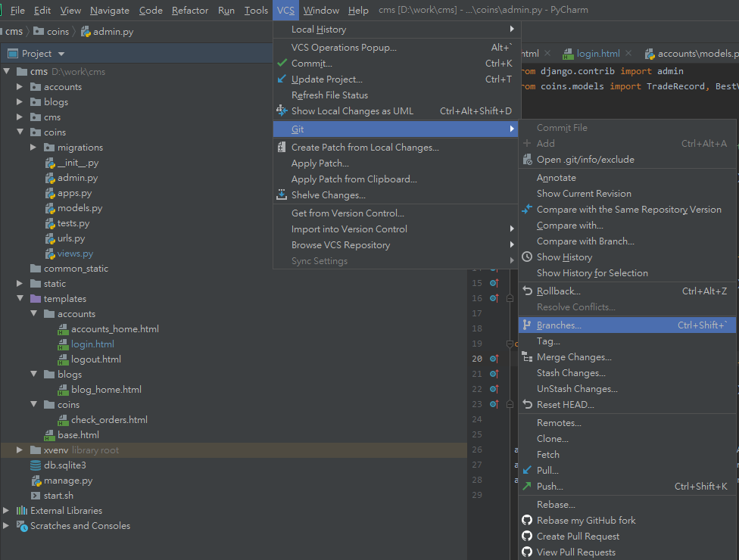
Task: Select Rebase... in the Git submenu
Action: tap(627, 505)
